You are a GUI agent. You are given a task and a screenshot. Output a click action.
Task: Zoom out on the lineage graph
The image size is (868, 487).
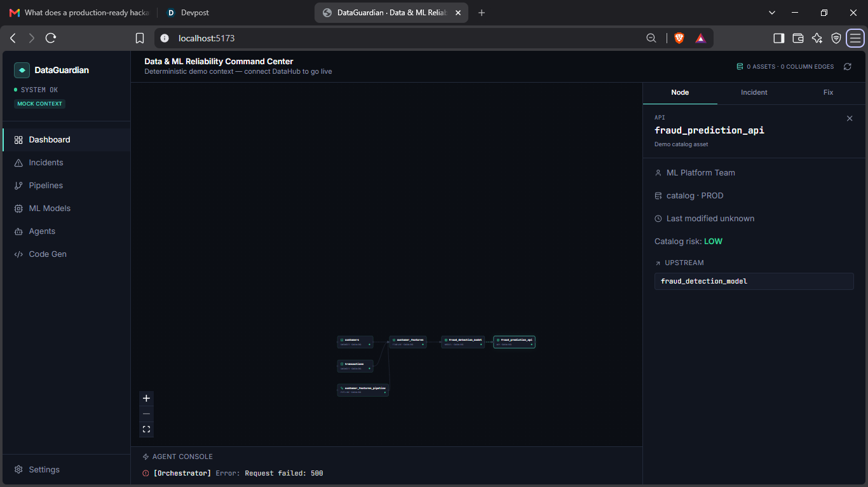(x=146, y=414)
